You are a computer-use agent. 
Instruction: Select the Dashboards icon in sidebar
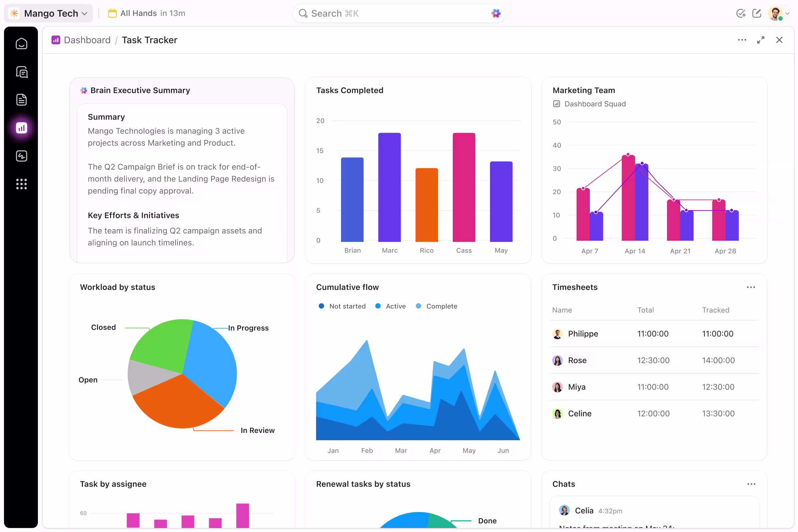point(21,128)
